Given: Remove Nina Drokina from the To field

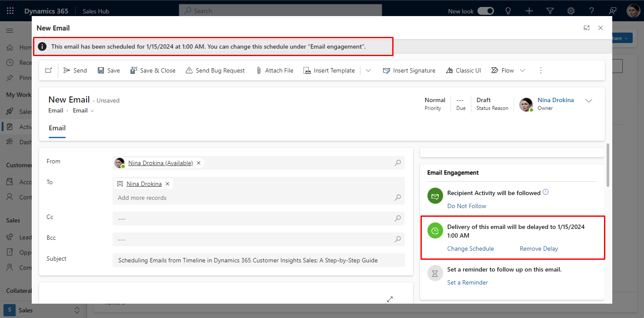Looking at the screenshot, I should point(167,184).
